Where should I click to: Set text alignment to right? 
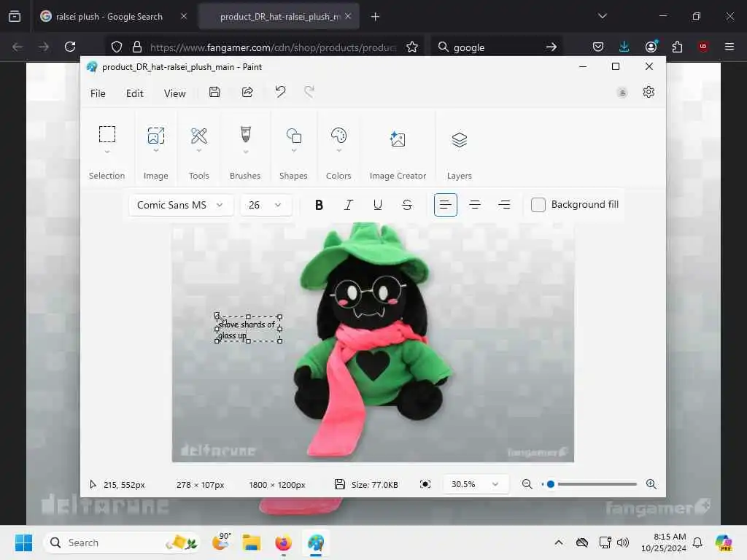[x=504, y=205]
